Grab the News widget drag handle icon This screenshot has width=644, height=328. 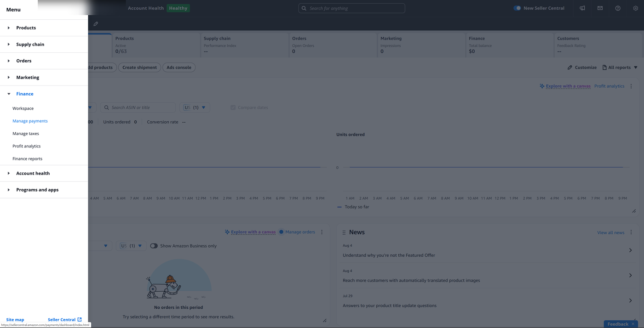tap(344, 232)
